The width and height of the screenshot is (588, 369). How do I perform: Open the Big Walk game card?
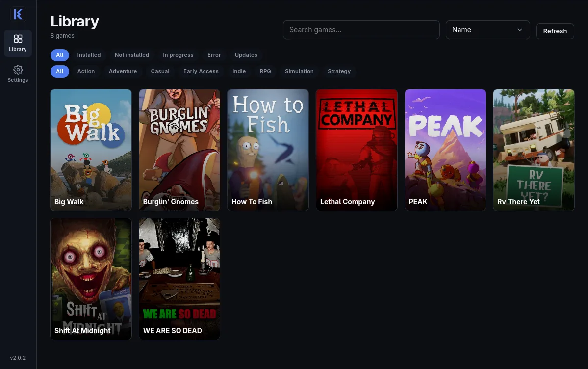click(x=91, y=150)
